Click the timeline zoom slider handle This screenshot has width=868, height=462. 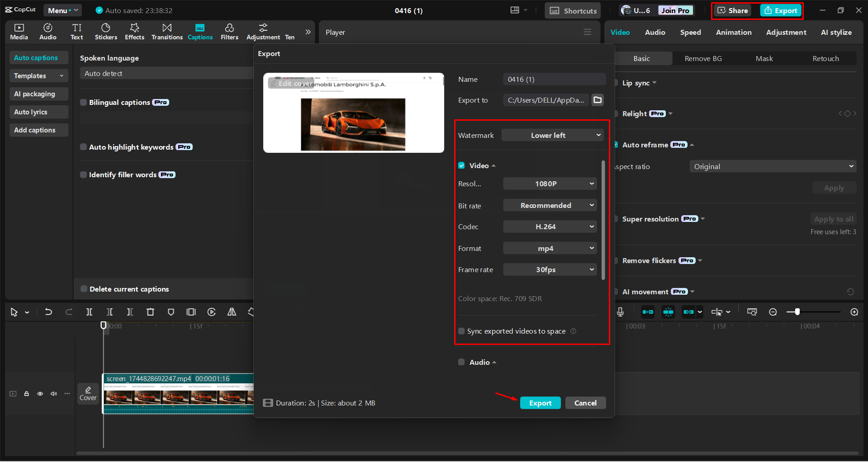click(797, 312)
